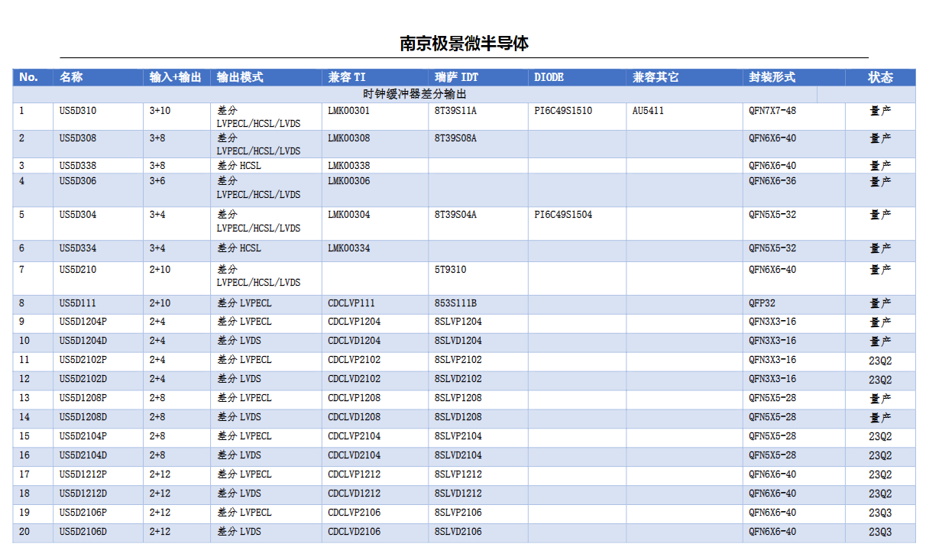Click the 输入+输出 column header
926x560 pixels.
click(x=176, y=77)
